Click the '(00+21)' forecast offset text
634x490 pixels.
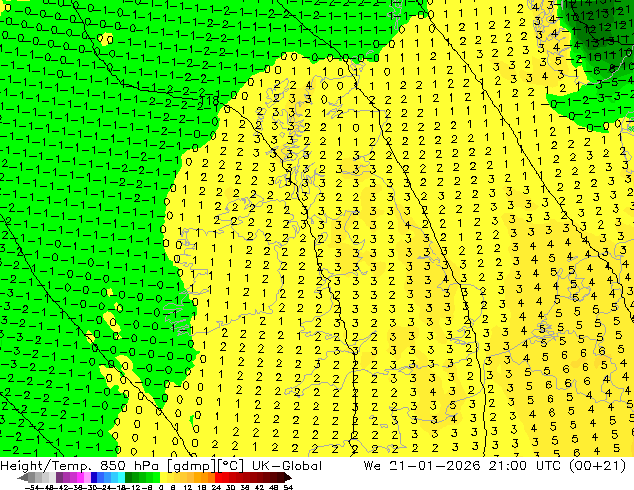point(597,466)
